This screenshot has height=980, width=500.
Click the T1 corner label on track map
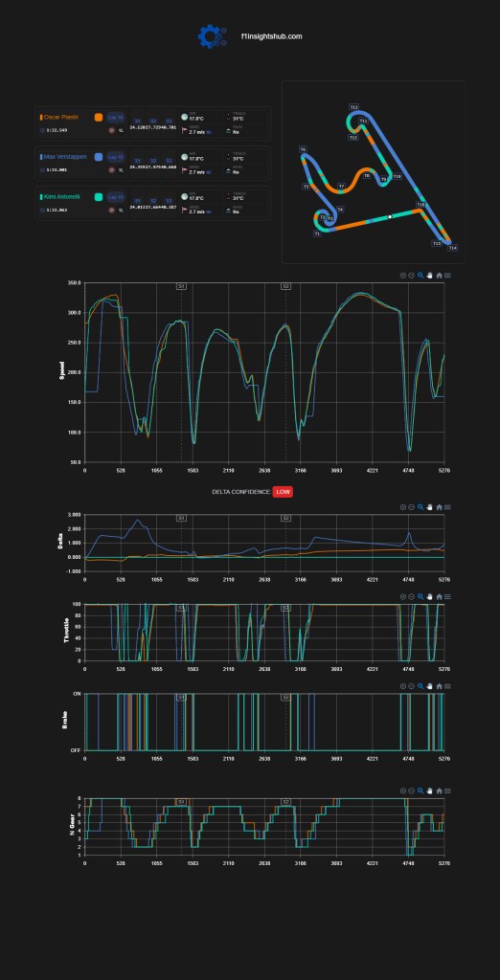click(317, 234)
